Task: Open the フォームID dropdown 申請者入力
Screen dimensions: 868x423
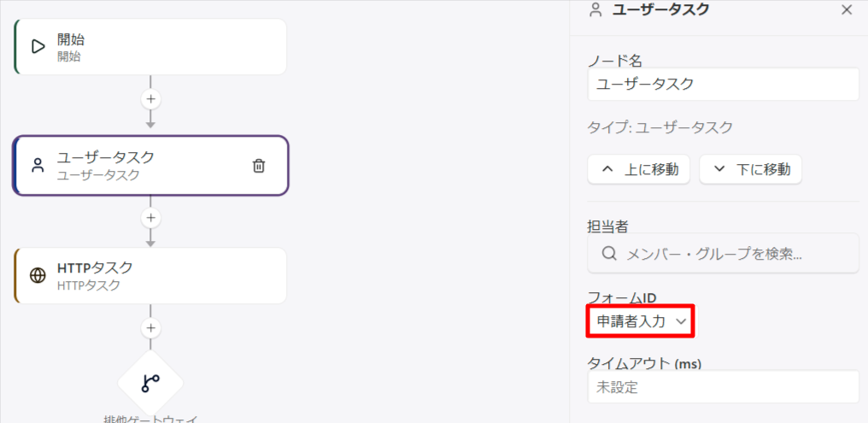Action: pyautogui.click(x=640, y=320)
